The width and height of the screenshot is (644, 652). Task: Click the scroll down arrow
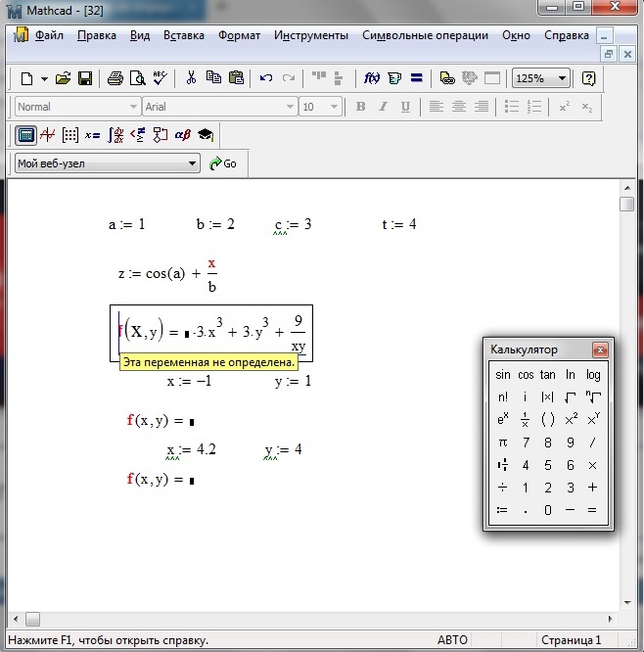(x=627, y=602)
